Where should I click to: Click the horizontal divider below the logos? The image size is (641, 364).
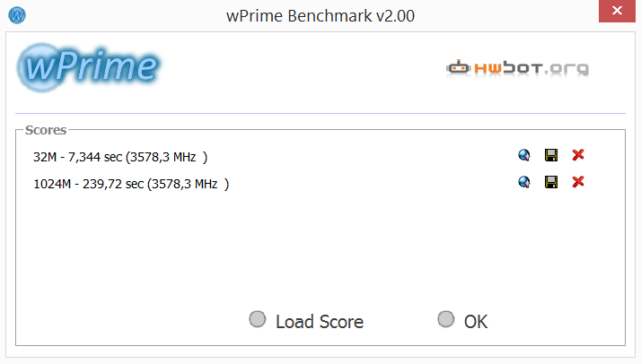pyautogui.click(x=320, y=113)
